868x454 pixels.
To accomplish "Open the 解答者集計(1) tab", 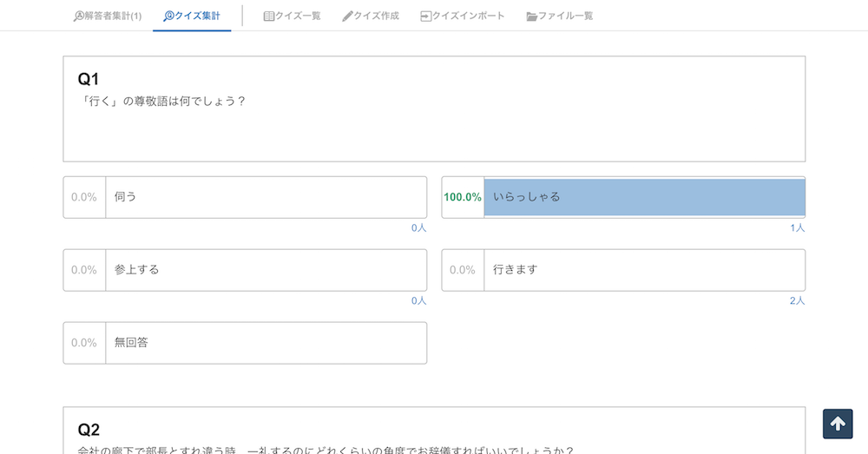I will tap(108, 16).
